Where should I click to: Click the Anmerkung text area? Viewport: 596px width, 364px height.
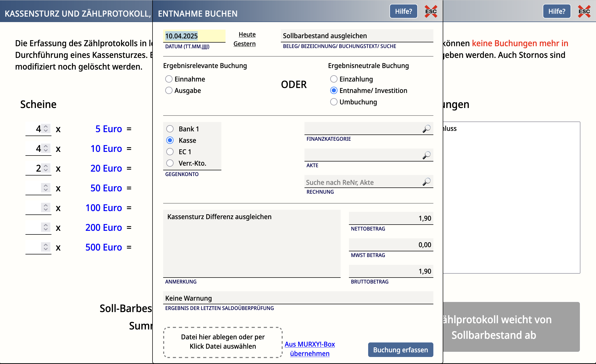pos(252,244)
